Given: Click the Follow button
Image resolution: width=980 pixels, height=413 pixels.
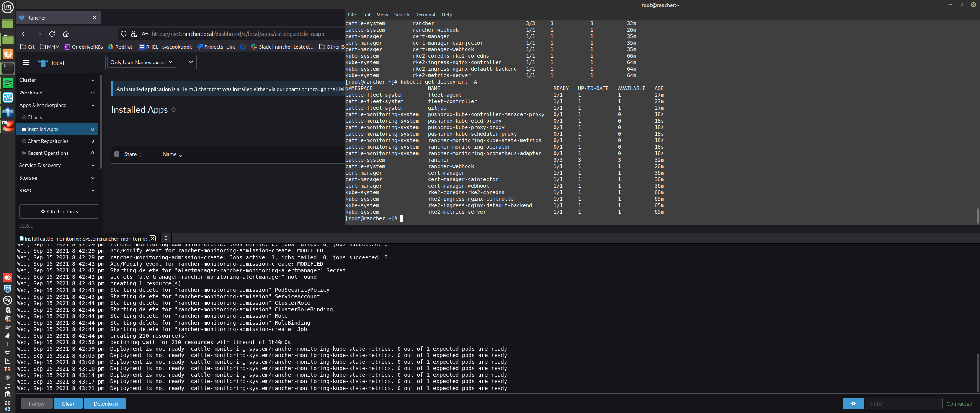Looking at the screenshot, I should pyautogui.click(x=37, y=403).
